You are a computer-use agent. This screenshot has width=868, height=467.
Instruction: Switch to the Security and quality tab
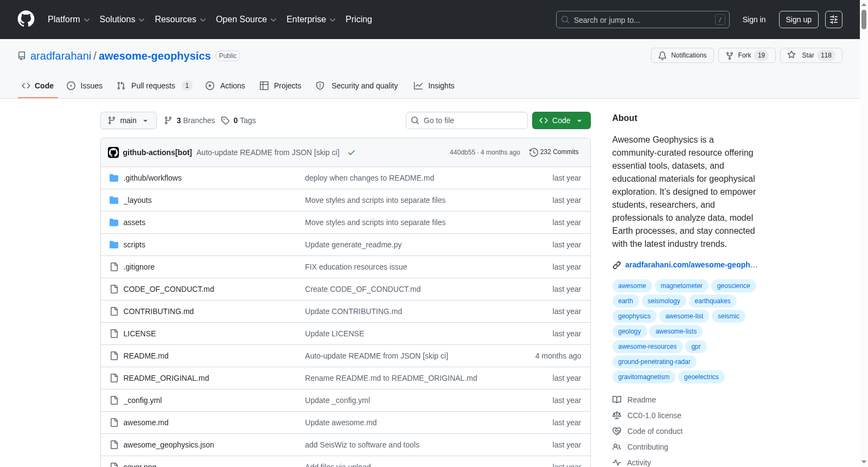point(357,86)
